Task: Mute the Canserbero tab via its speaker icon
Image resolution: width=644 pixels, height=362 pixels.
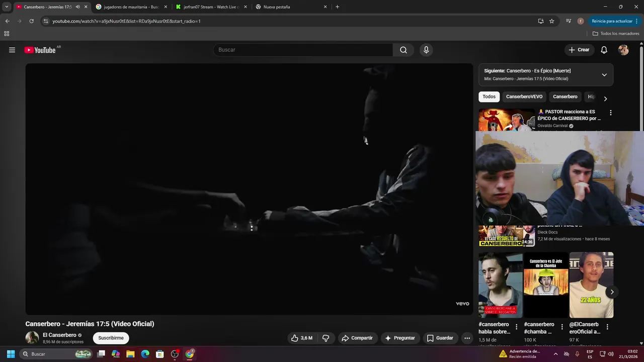Action: coord(77,7)
